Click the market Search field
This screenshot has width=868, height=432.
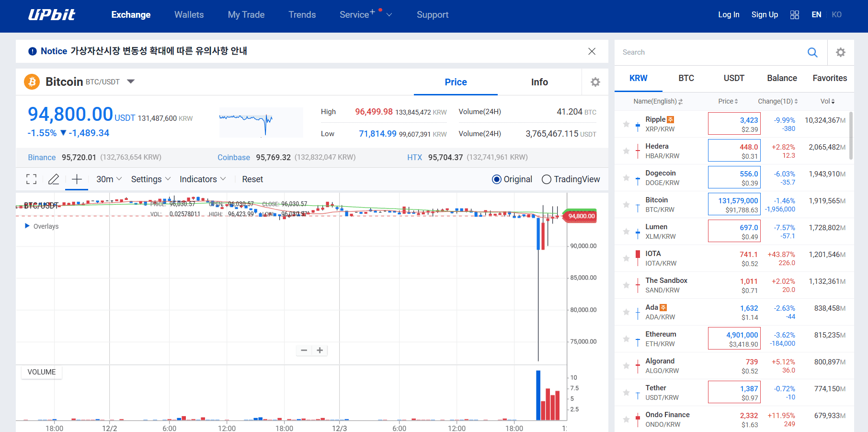(711, 52)
